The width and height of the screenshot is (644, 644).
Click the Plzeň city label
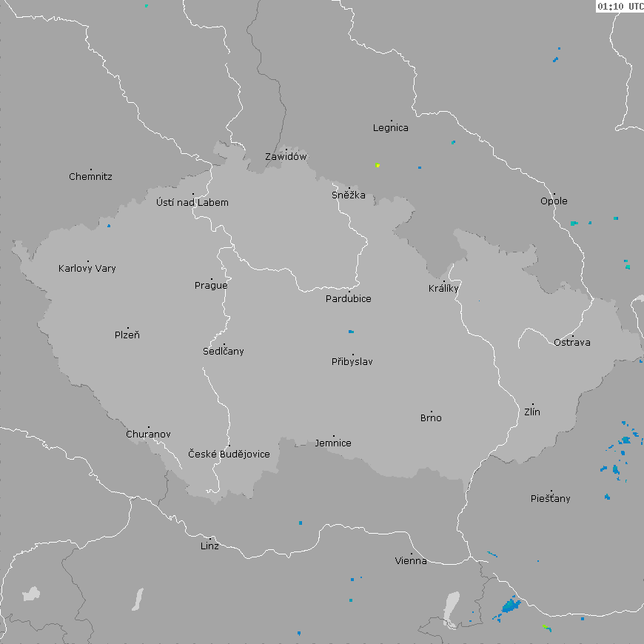127,335
